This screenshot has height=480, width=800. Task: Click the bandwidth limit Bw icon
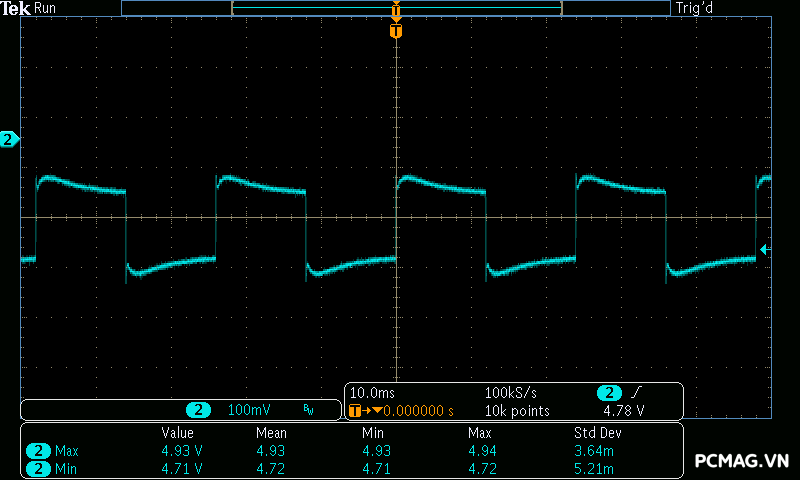pyautogui.click(x=309, y=410)
